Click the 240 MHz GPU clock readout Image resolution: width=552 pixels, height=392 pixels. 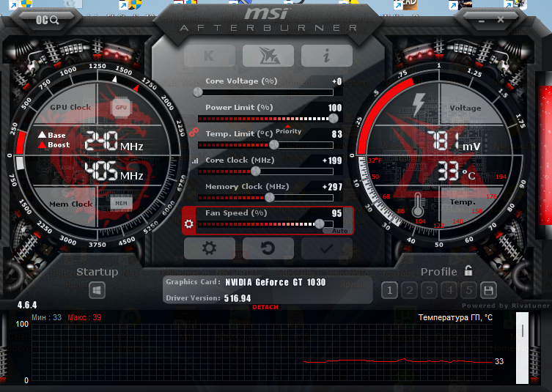114,141
